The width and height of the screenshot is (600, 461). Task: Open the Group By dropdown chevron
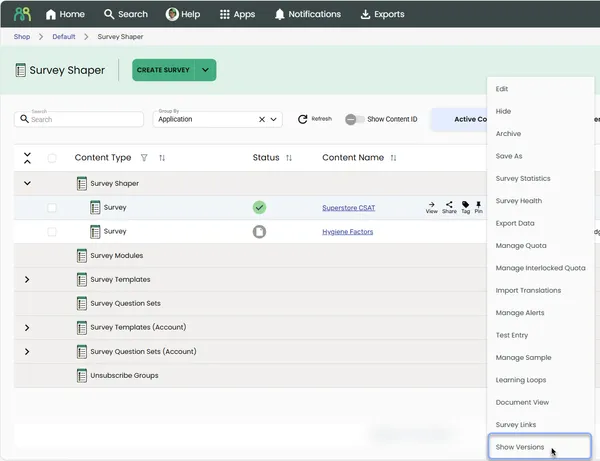coord(274,119)
